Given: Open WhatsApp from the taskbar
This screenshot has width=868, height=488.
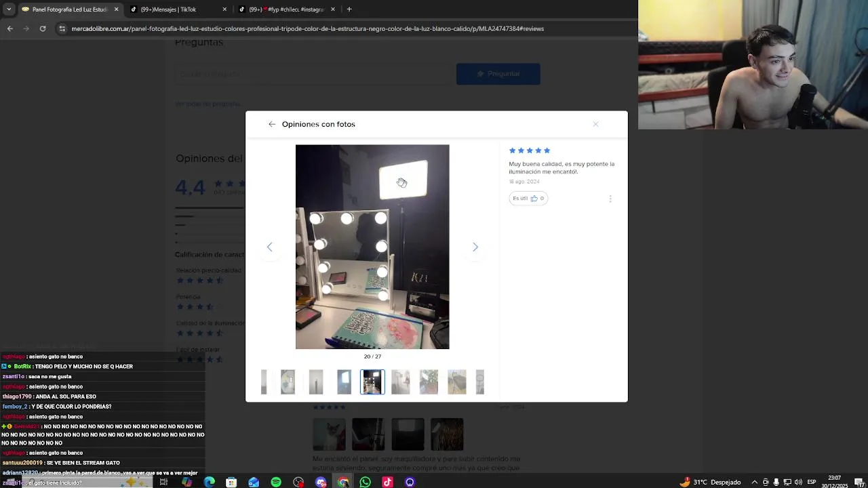Looking at the screenshot, I should click(x=366, y=482).
